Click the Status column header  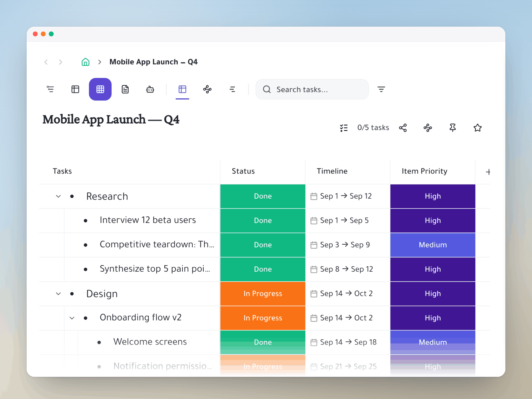[243, 171]
